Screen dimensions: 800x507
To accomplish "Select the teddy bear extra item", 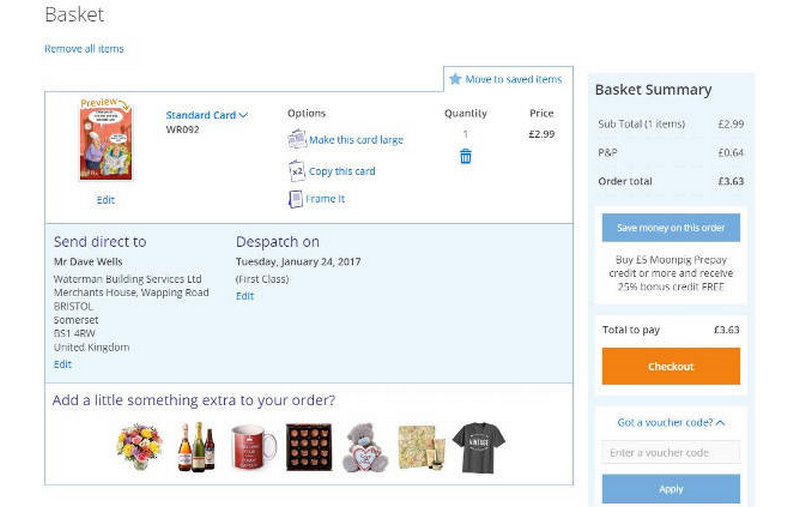I will [364, 447].
